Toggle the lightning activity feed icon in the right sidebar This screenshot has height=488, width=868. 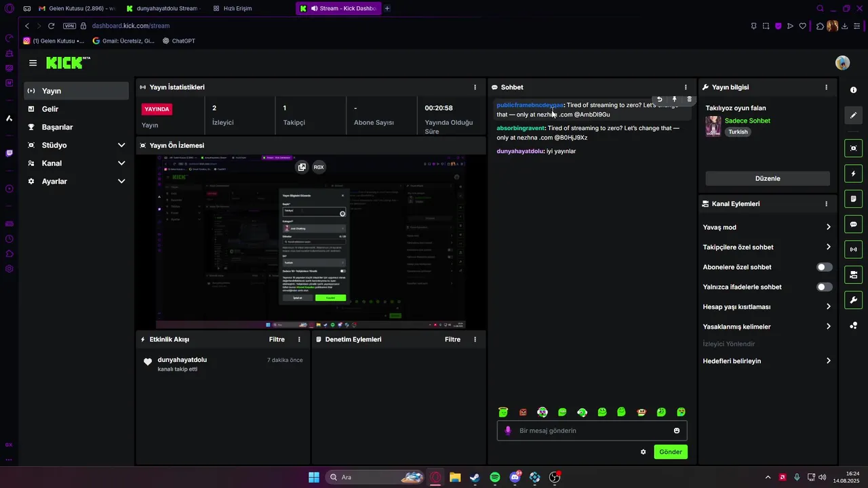pos(853,174)
